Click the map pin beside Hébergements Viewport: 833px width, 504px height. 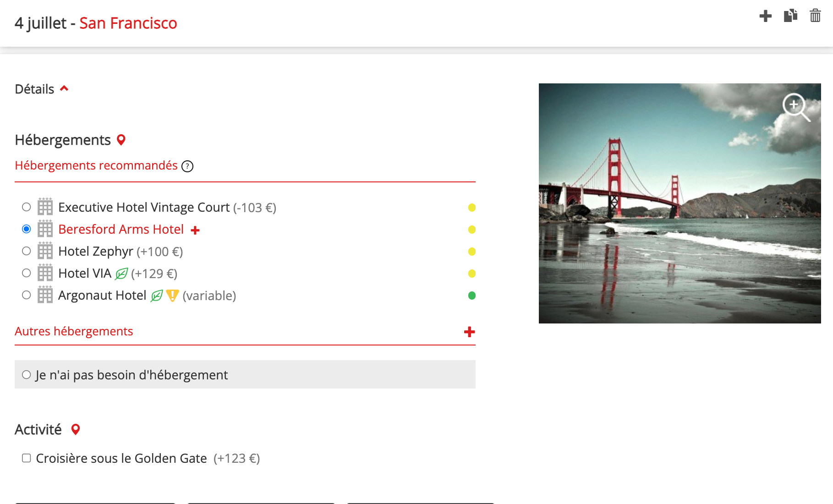(121, 140)
